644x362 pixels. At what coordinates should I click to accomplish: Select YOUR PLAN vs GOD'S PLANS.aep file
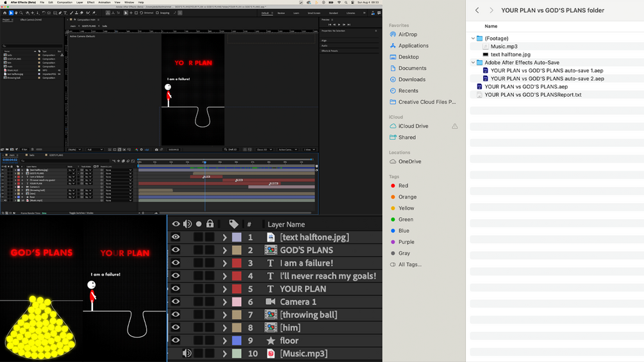525,86
